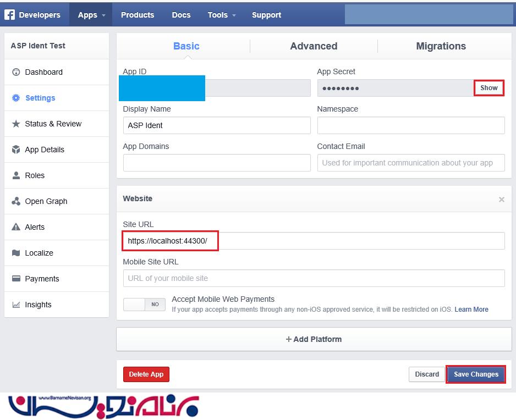
Task: Open Dashboard via its gauge icon
Action: pos(16,72)
